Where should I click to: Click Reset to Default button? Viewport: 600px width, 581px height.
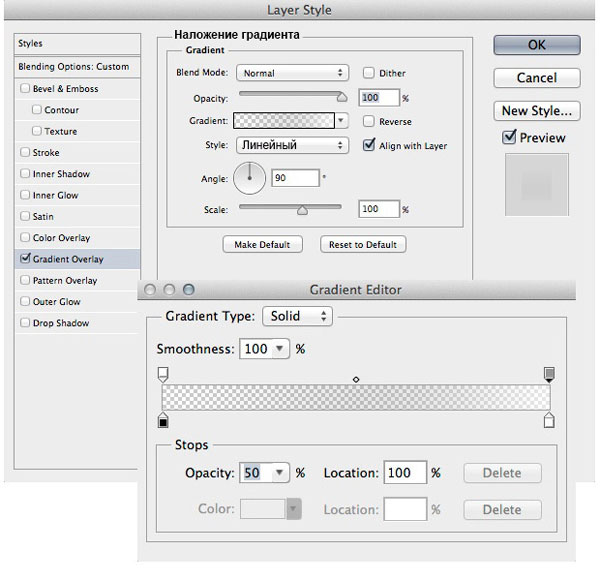point(363,244)
